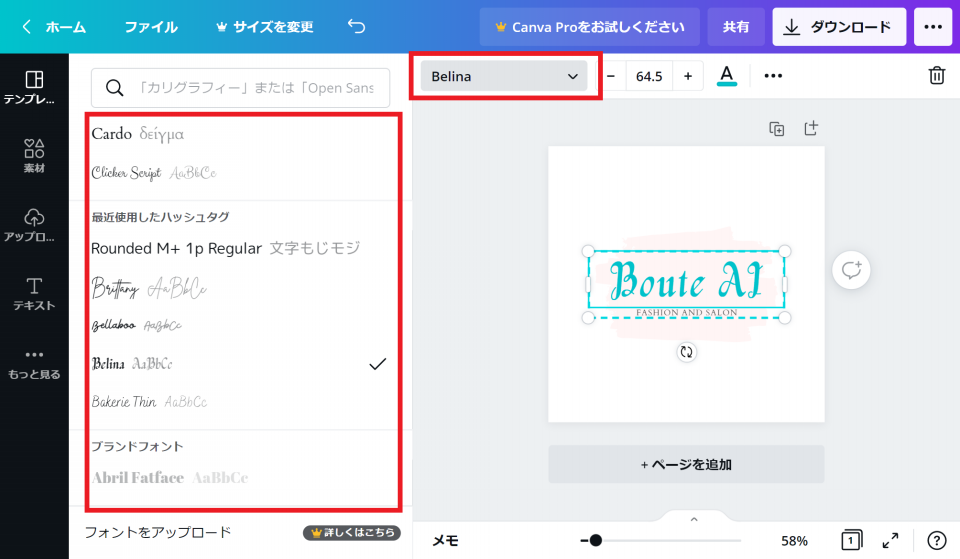The width and height of the screenshot is (960, 559).
Task: Click the trash delete icon
Action: [936, 76]
